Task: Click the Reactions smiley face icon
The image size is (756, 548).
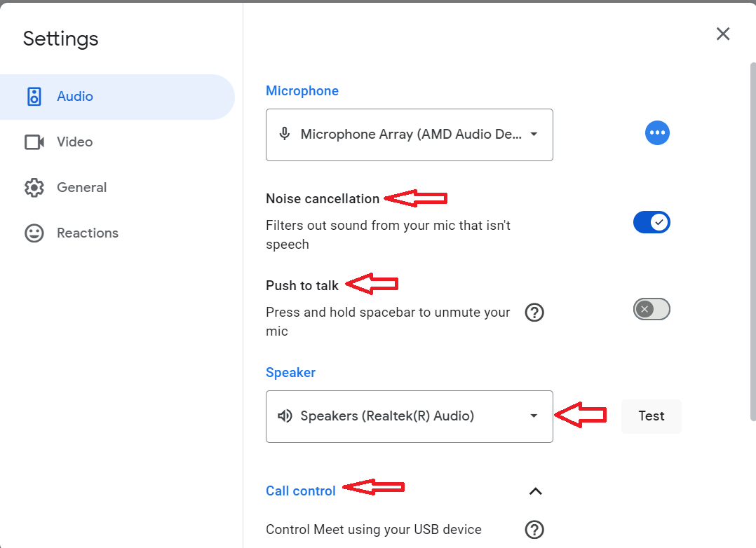Action: click(34, 233)
